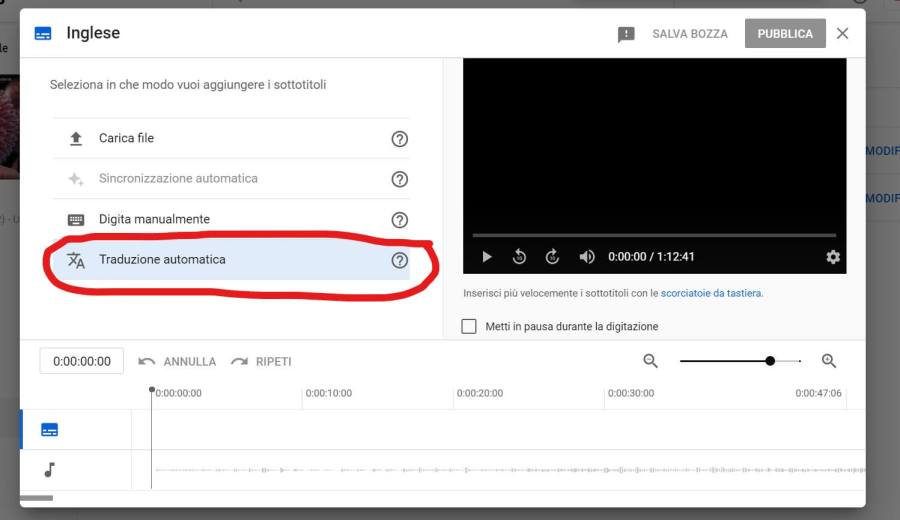Screen dimensions: 900x520
Task: Play the video in the preview
Action: (x=487, y=257)
